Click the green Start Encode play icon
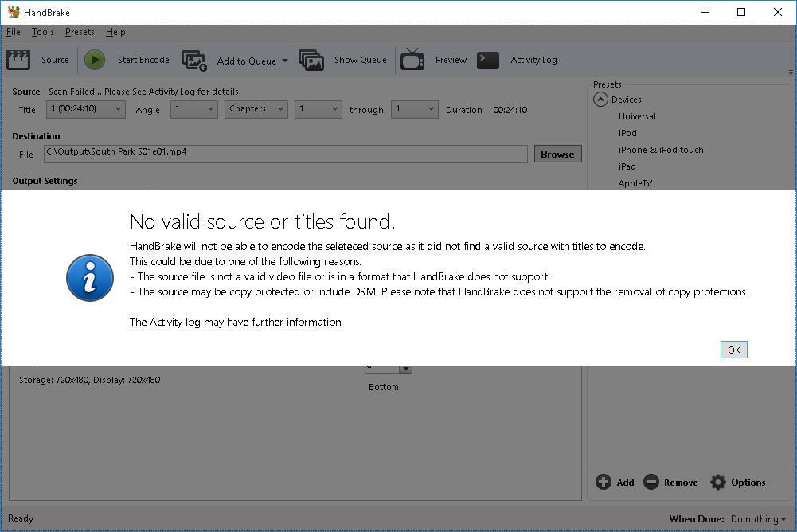Image resolution: width=797 pixels, height=532 pixels. pos(95,60)
